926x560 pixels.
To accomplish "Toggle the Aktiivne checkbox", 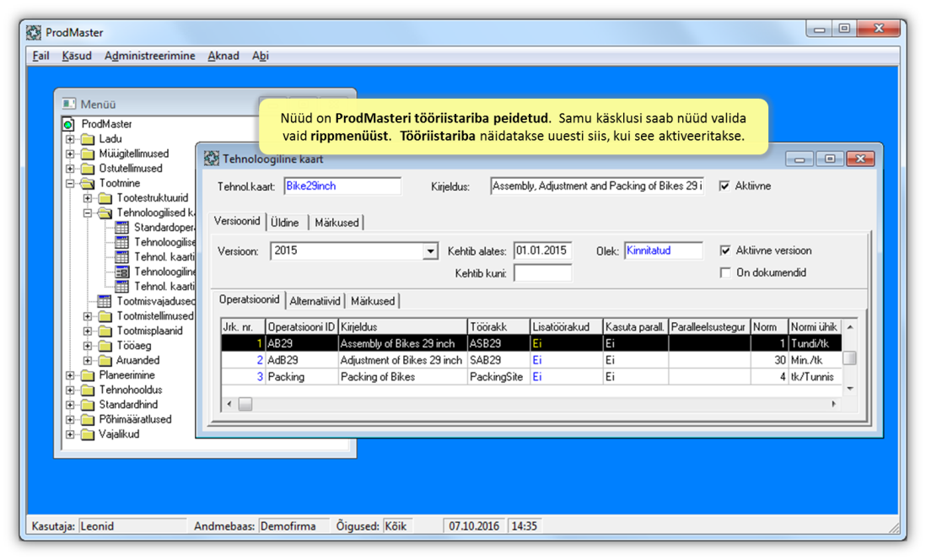I will coord(724,186).
